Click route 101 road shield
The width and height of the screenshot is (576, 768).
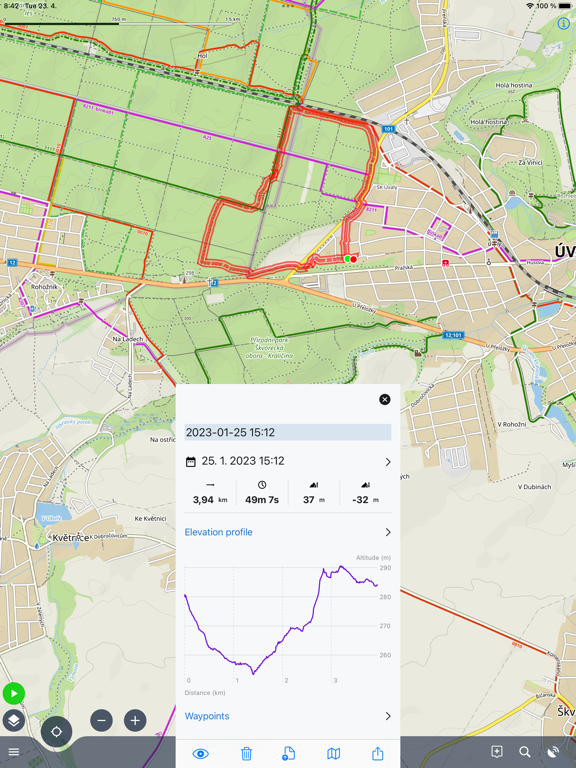[388, 129]
